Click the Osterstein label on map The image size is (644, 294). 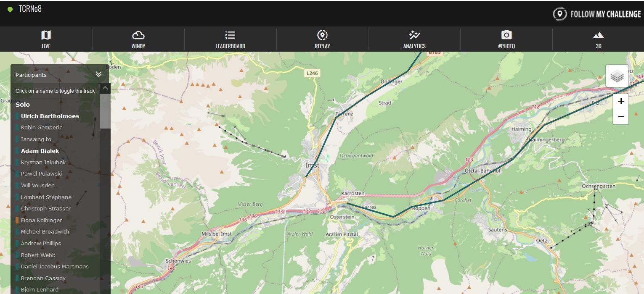click(x=342, y=217)
